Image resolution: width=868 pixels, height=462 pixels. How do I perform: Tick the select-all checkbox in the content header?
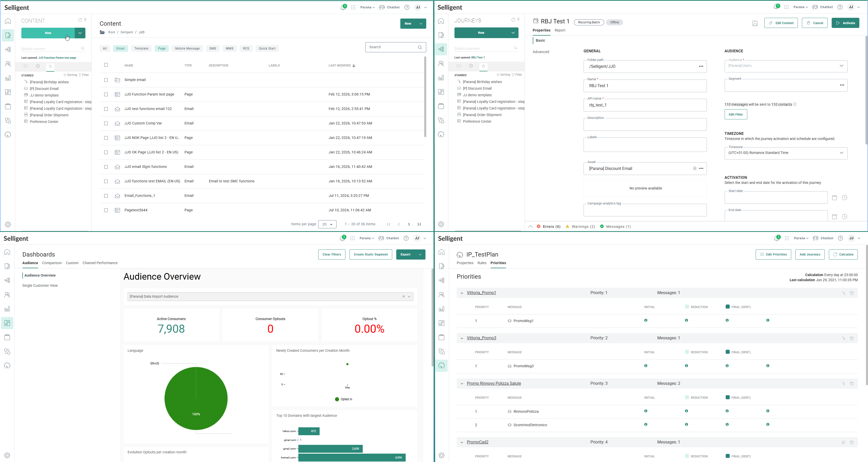106,65
